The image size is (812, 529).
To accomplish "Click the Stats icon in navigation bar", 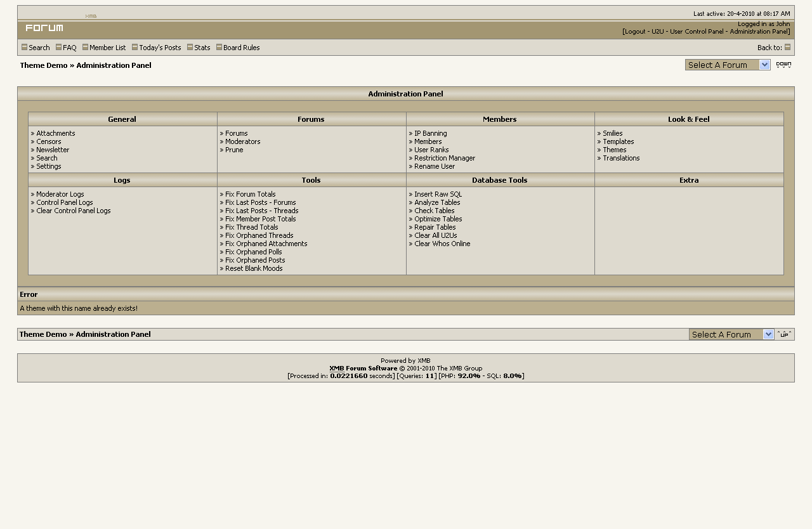I will pyautogui.click(x=190, y=47).
